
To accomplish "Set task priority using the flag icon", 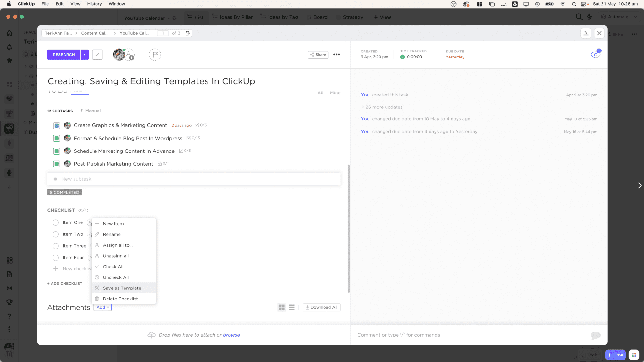I will click(154, 54).
